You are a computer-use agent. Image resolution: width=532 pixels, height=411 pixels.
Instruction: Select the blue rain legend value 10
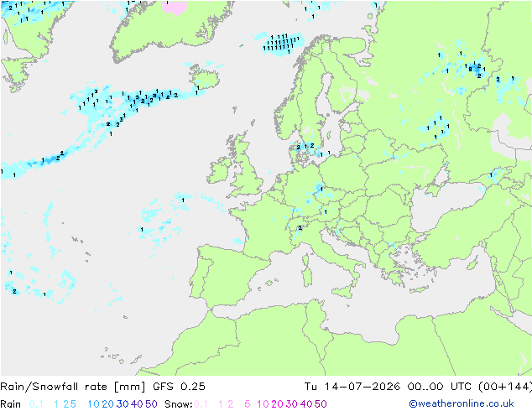pos(94,404)
